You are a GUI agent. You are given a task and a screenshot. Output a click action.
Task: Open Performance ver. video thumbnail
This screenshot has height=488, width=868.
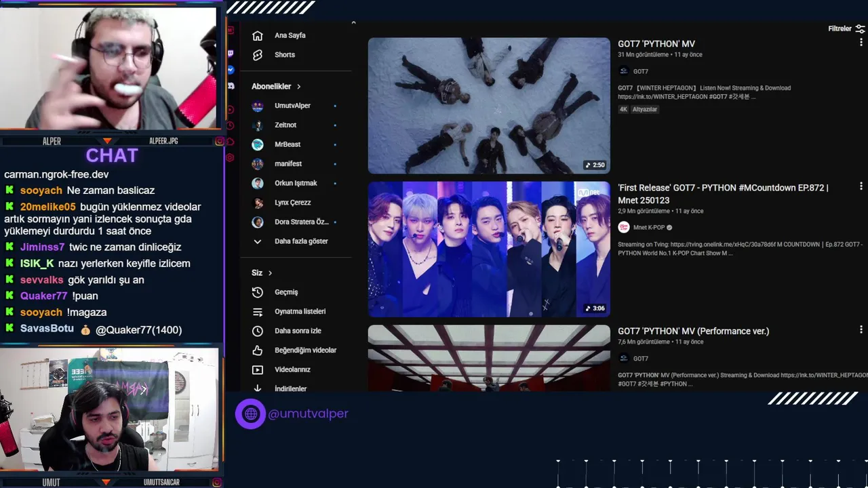pos(489,358)
